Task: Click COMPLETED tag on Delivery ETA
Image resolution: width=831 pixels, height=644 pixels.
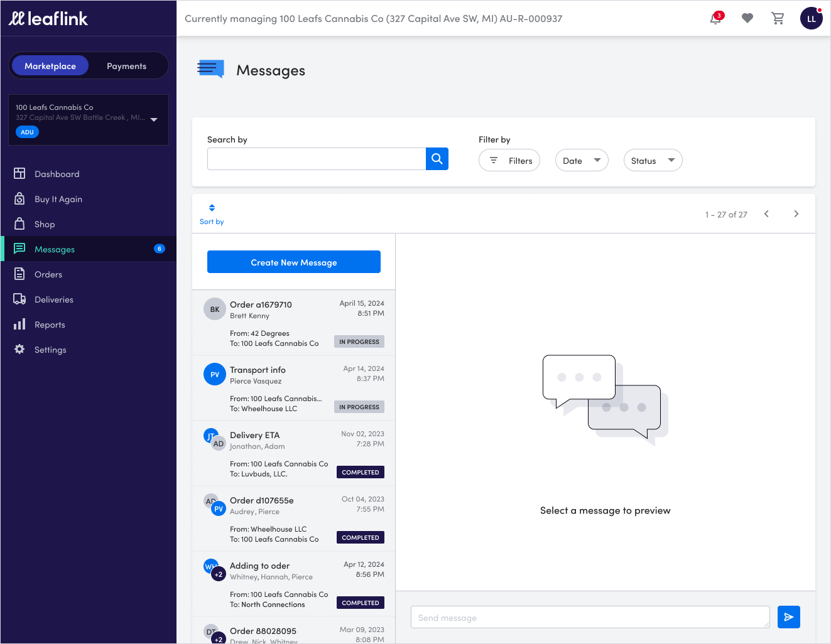Action: (361, 472)
